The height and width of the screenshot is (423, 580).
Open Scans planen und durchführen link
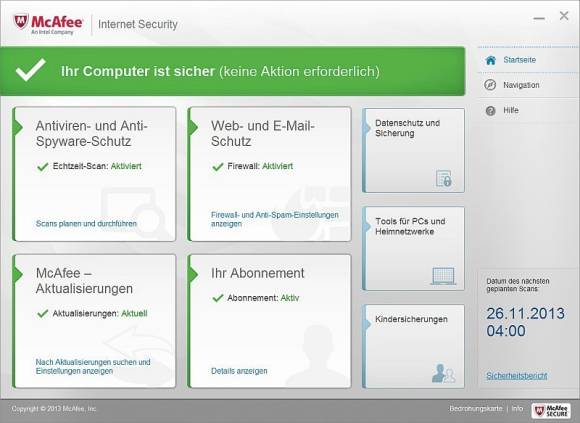86,224
